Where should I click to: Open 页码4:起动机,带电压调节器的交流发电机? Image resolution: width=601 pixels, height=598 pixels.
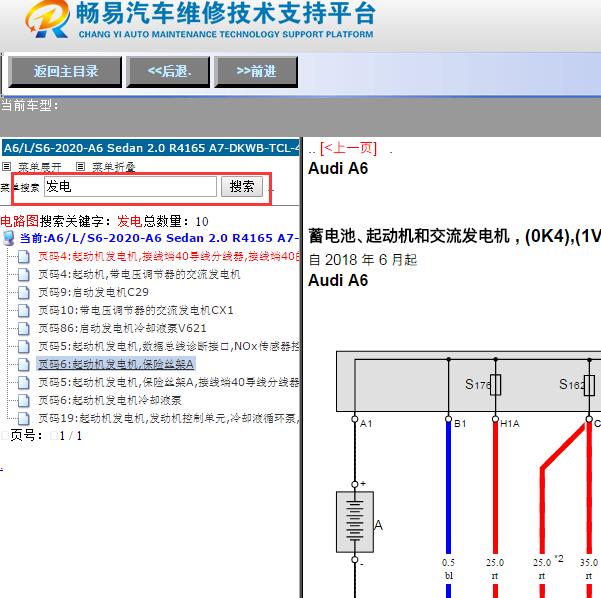[x=139, y=274]
